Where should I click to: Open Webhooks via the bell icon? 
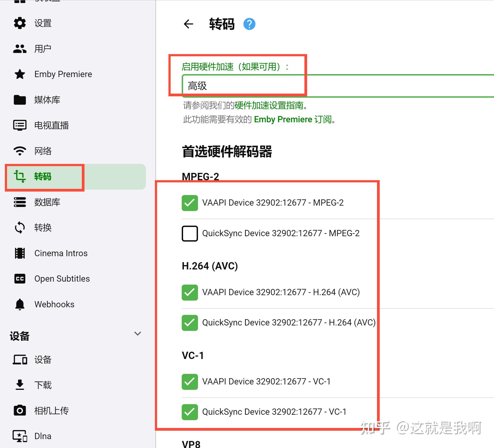pos(19,304)
